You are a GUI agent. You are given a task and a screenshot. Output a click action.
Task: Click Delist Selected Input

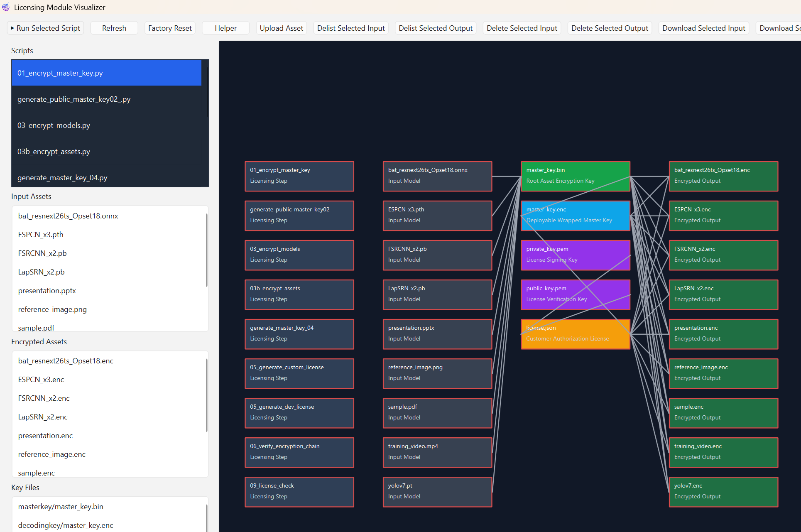click(351, 28)
